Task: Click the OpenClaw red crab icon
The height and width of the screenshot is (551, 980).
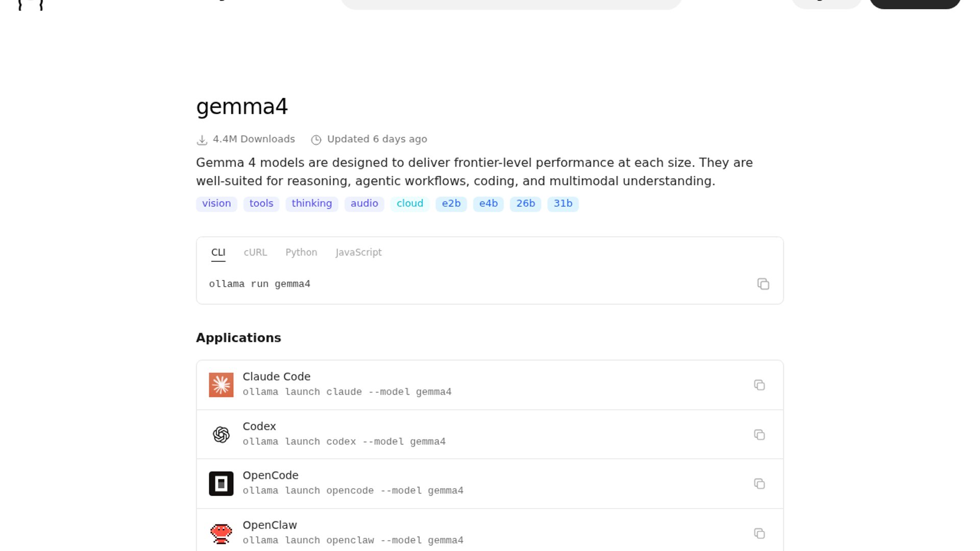Action: coord(221,534)
